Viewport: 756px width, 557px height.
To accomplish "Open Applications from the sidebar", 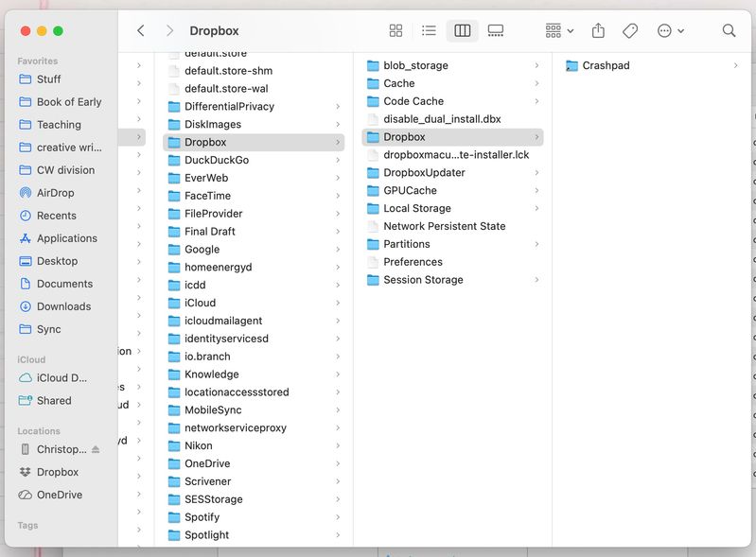I will coord(66,238).
